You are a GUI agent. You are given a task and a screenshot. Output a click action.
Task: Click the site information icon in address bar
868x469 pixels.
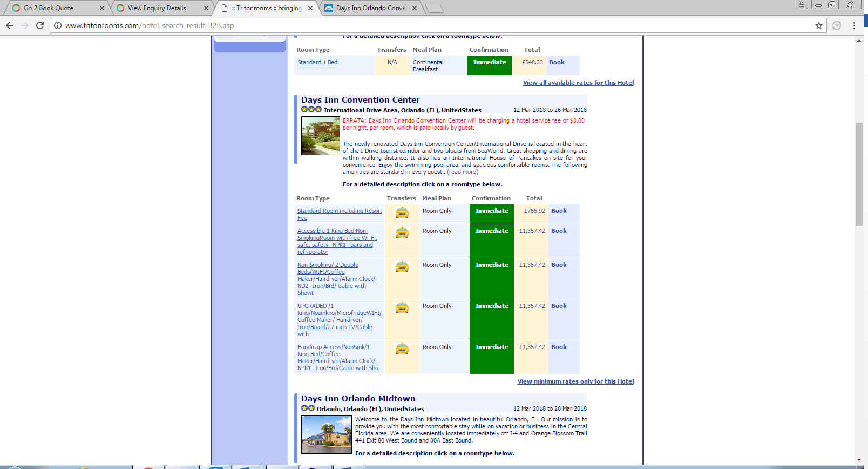tap(58, 25)
